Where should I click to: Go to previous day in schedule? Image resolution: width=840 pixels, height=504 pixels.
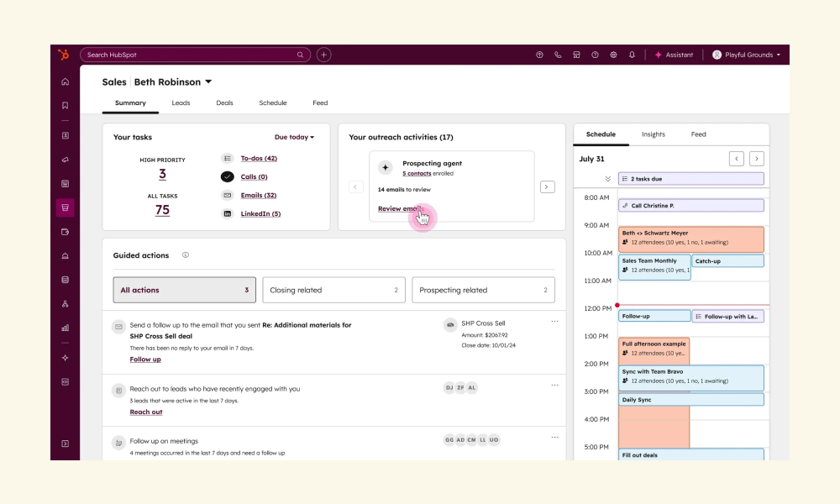[737, 159]
